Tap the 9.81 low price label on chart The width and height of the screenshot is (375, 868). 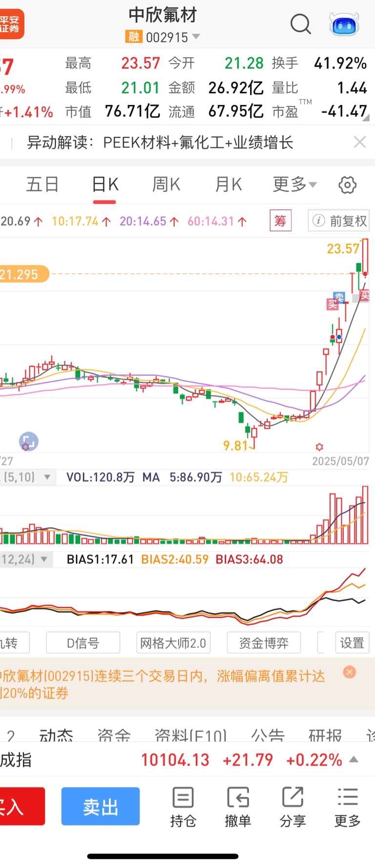pos(236,445)
